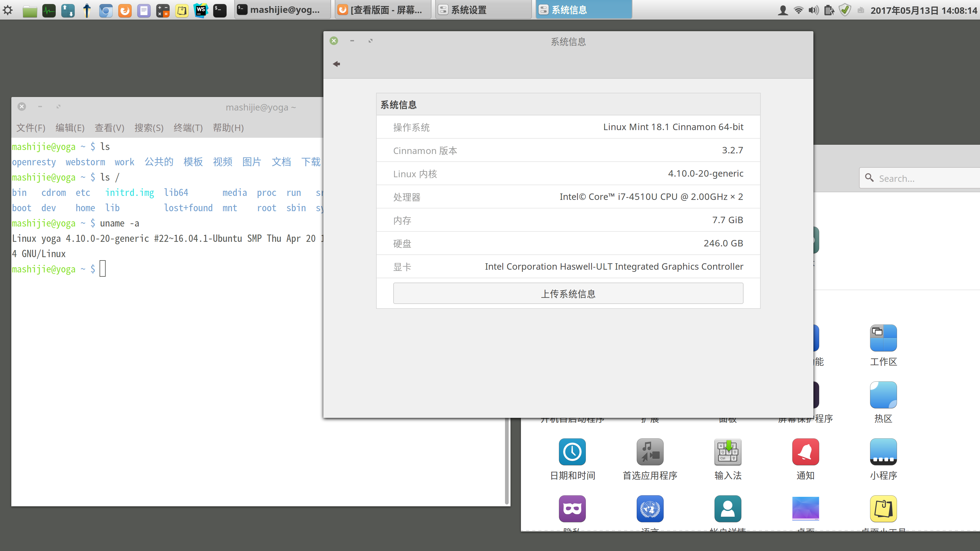Screen dimensions: 980x551
Task: Maximize the System Info window
Action: 371,41
